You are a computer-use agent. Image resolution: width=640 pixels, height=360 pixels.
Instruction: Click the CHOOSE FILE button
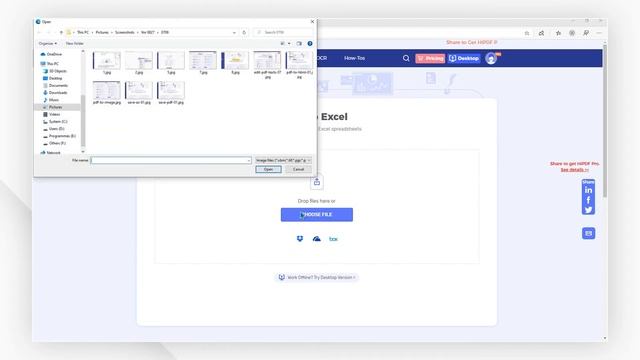(x=317, y=215)
